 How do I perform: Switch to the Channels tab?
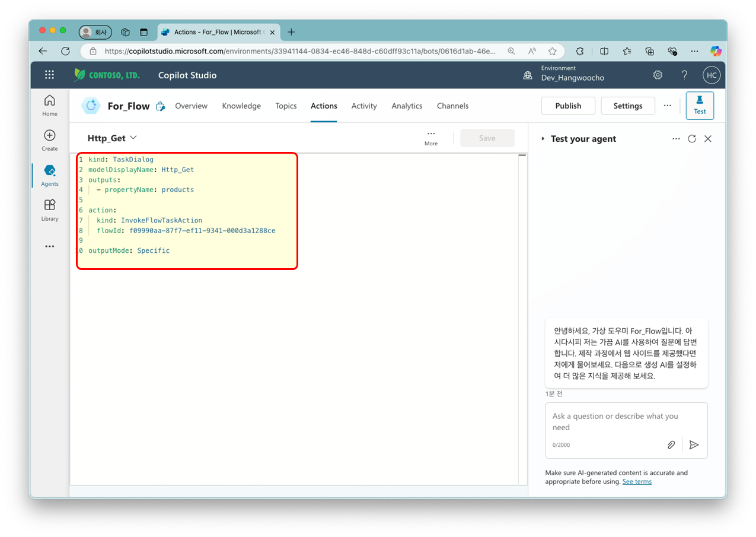point(452,106)
